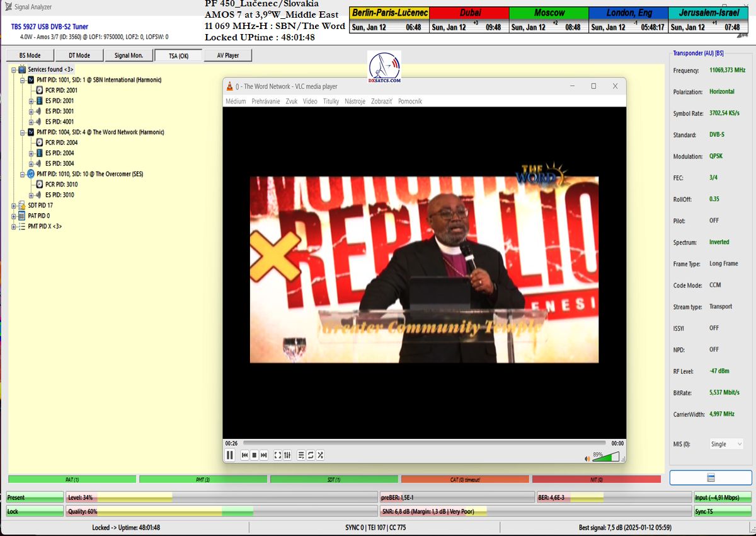The width and height of the screenshot is (756, 536).
Task: Collapse the SBN International PMT PID 1001 node
Action: (x=23, y=80)
